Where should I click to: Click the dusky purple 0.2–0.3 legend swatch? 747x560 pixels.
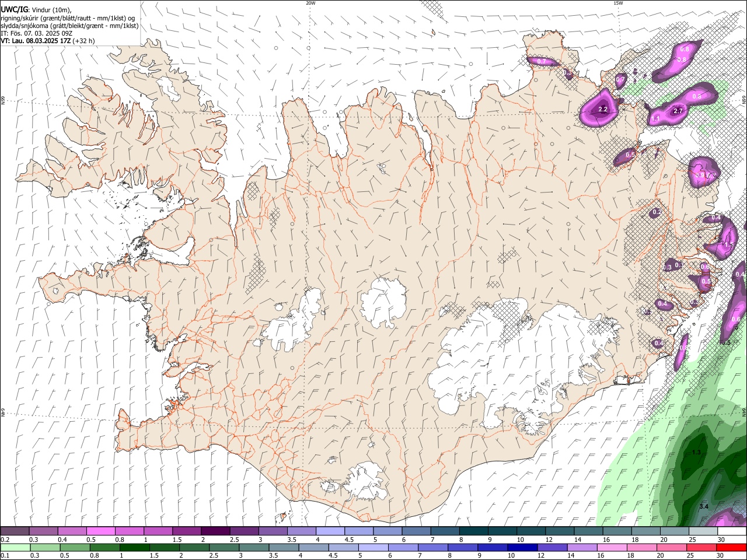coord(15,531)
